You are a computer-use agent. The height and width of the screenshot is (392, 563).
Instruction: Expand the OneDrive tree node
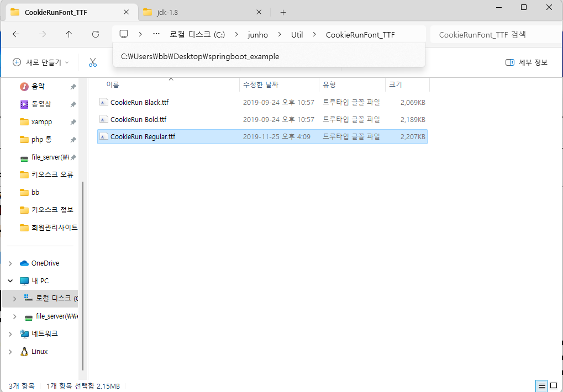[10, 263]
